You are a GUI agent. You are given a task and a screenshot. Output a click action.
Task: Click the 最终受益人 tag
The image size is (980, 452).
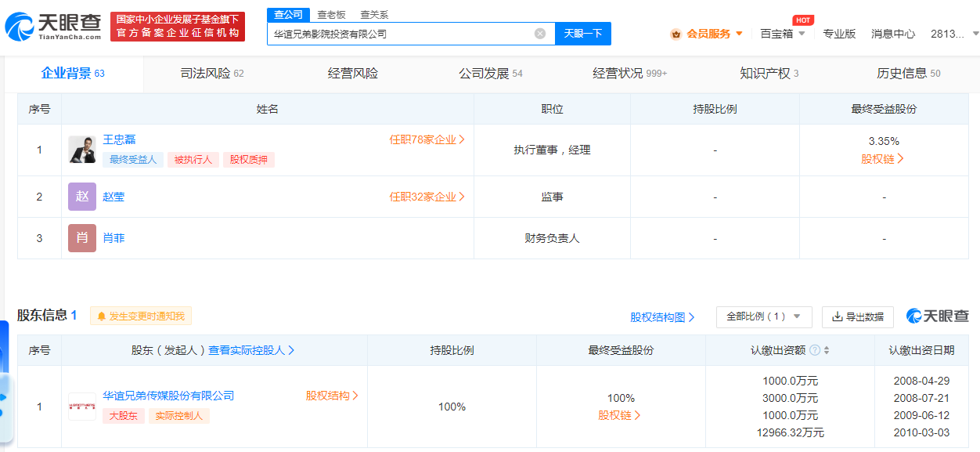pyautogui.click(x=133, y=160)
